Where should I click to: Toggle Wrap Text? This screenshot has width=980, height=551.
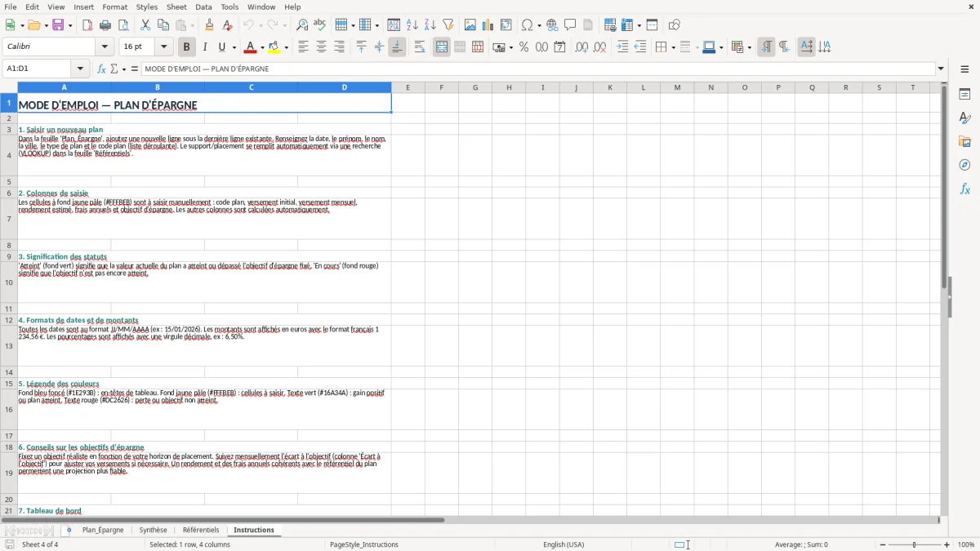click(x=420, y=47)
